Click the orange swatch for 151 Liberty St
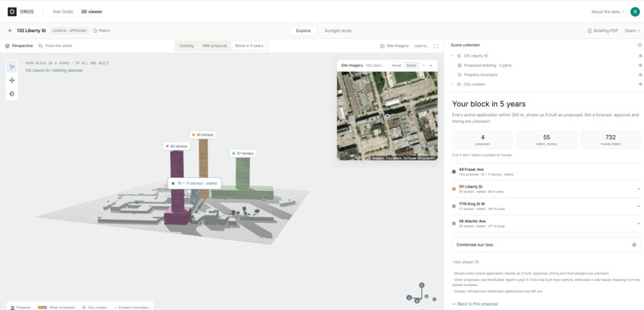644x310 pixels. 453,189
